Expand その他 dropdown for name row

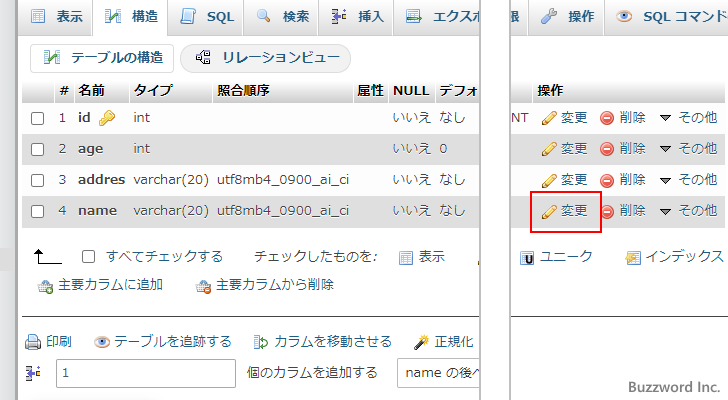[x=689, y=211]
